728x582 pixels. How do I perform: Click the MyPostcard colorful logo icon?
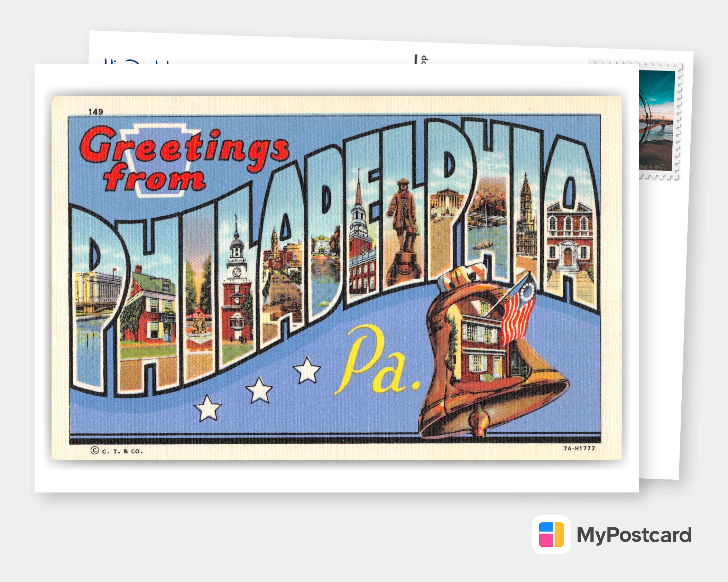[551, 534]
